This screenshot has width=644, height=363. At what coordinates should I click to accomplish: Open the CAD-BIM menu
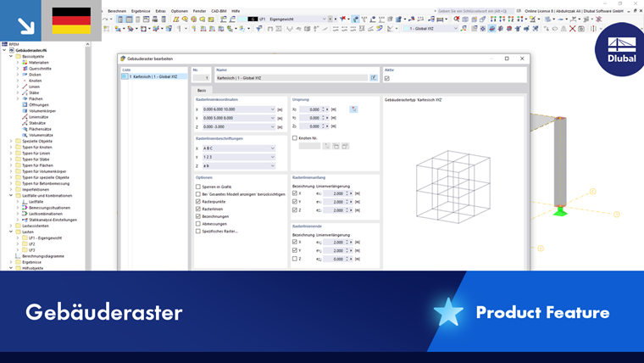219,11
